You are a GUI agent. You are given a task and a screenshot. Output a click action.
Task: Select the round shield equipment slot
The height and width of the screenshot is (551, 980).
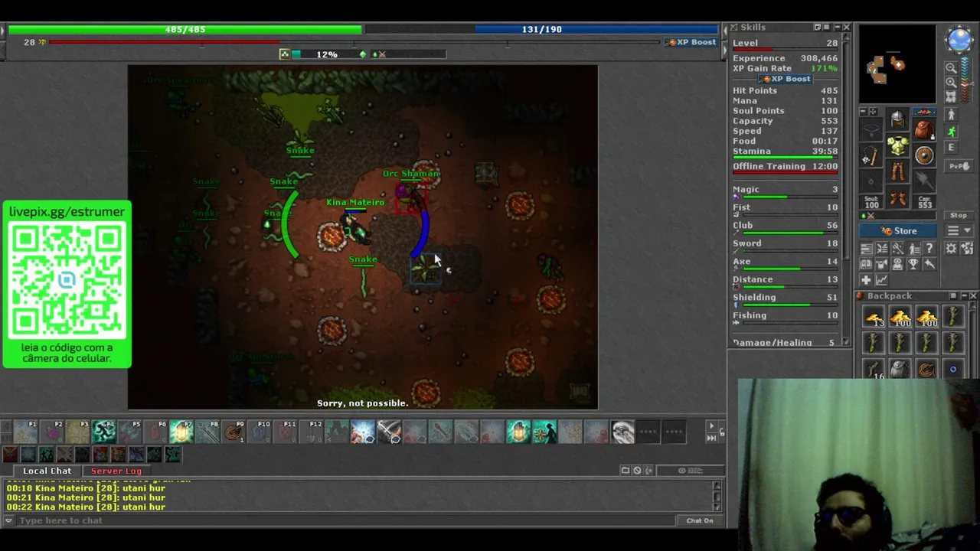pos(924,156)
